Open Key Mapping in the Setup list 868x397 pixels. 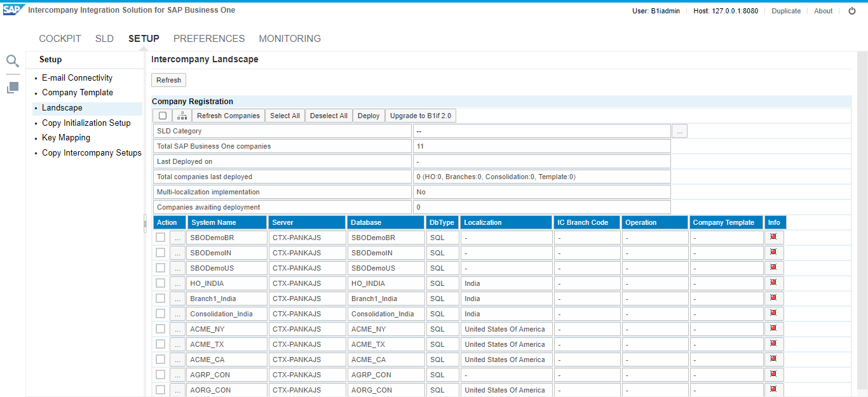point(66,138)
